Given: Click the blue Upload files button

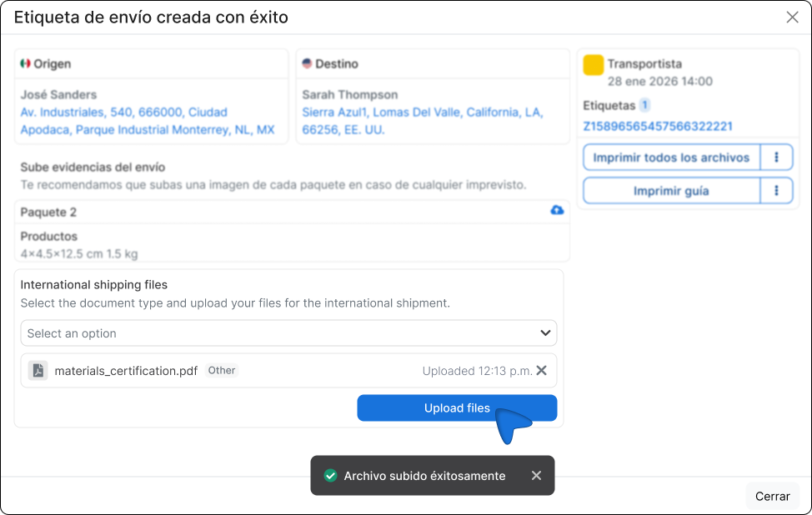Looking at the screenshot, I should coord(457,408).
